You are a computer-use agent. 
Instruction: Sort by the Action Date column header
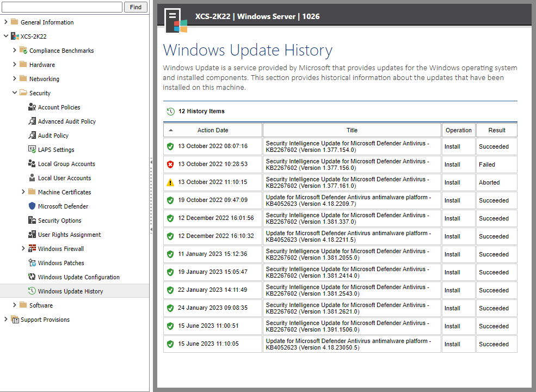click(x=213, y=130)
